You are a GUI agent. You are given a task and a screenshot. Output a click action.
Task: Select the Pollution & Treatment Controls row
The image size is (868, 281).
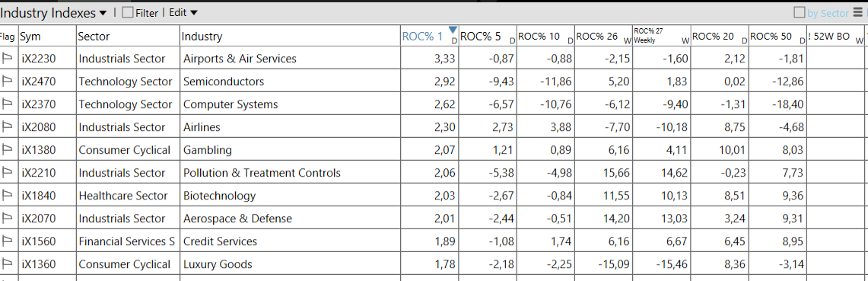tap(432, 173)
